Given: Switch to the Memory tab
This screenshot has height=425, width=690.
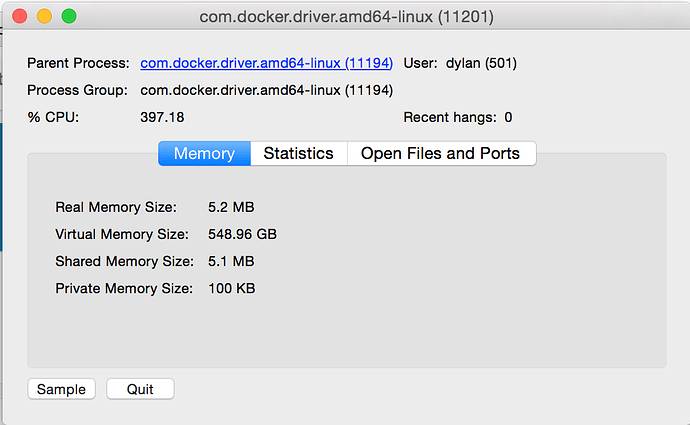Looking at the screenshot, I should pyautogui.click(x=204, y=153).
